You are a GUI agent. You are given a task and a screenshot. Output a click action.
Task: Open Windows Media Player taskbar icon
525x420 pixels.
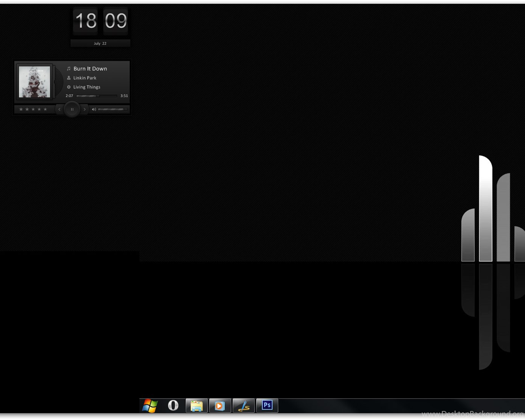pos(220,406)
